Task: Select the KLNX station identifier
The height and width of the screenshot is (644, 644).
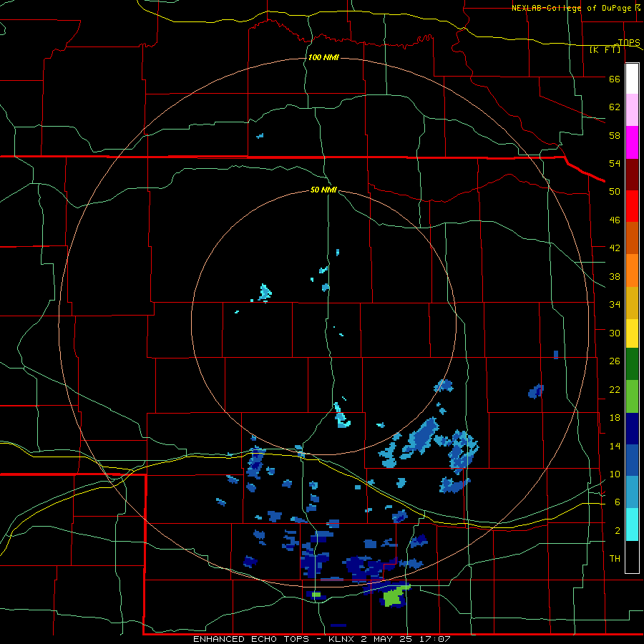Action: pyautogui.click(x=343, y=639)
